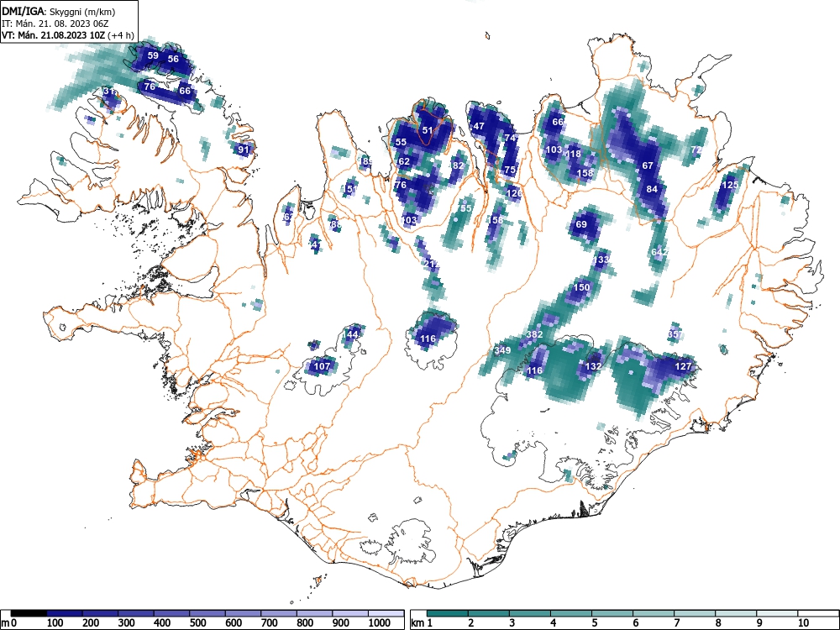Screen dimensions: 840x630
Task: Click the visibility value '91' on the map
Action: 244,150
